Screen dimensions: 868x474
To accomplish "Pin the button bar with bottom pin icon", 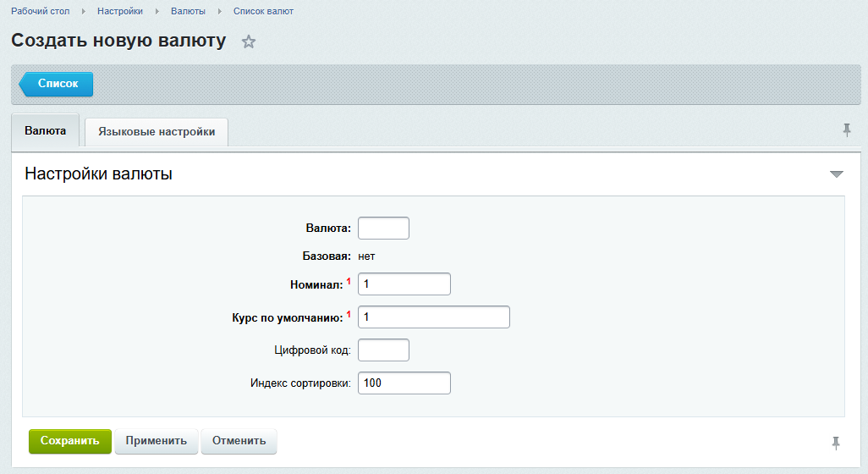I will [x=836, y=443].
